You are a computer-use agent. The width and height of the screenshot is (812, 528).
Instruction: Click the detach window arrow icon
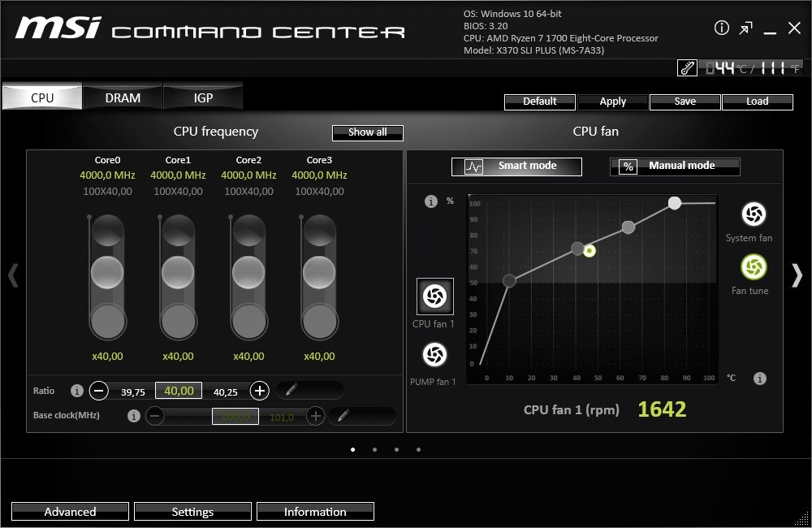(745, 28)
